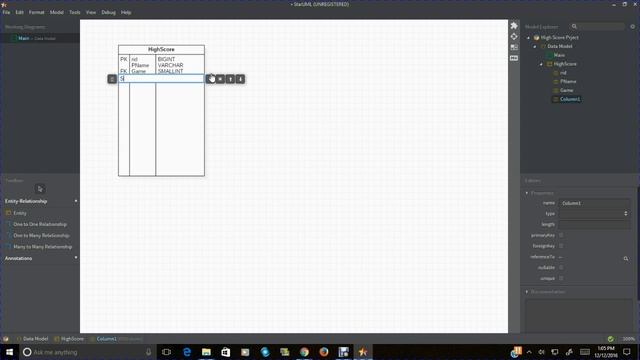Toggle the primaryKey checkbox

point(561,235)
